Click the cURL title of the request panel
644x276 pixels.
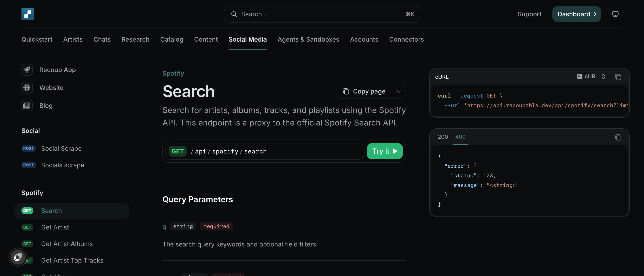point(442,77)
